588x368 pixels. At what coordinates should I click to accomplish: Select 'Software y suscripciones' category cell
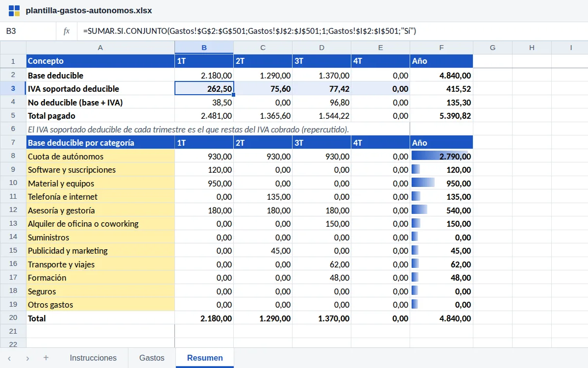click(100, 170)
